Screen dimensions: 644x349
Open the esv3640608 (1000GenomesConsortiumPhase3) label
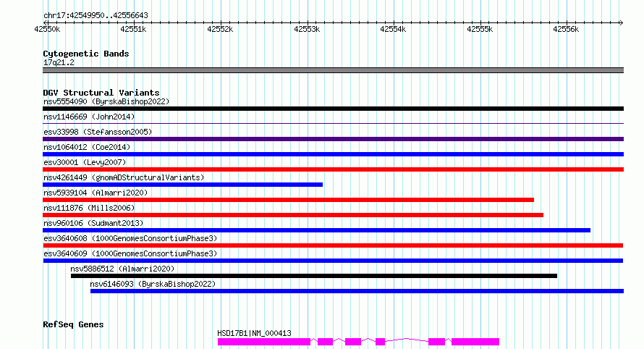click(x=130, y=238)
